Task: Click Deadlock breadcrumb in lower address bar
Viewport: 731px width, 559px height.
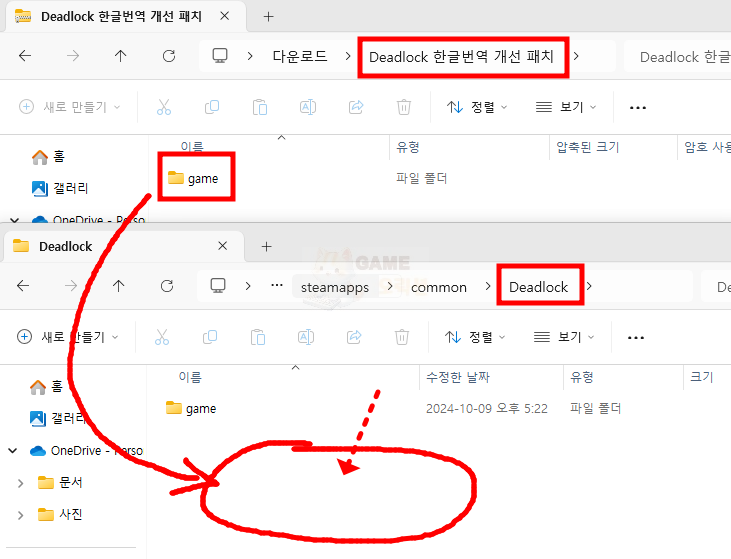Action: tap(538, 287)
